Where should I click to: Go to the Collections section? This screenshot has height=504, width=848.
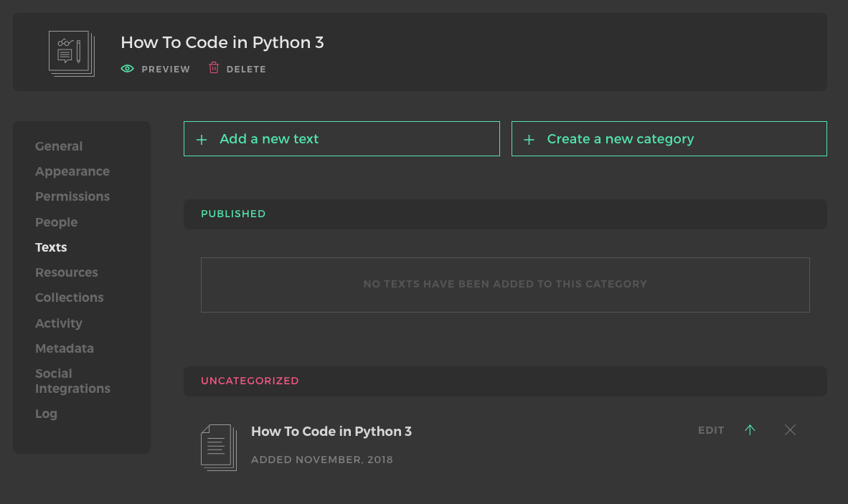69,298
